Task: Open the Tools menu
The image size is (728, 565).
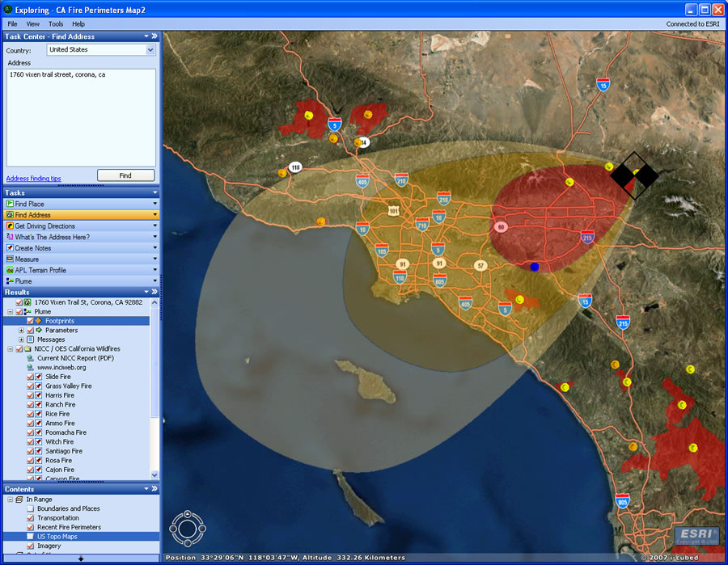Action: coord(56,23)
